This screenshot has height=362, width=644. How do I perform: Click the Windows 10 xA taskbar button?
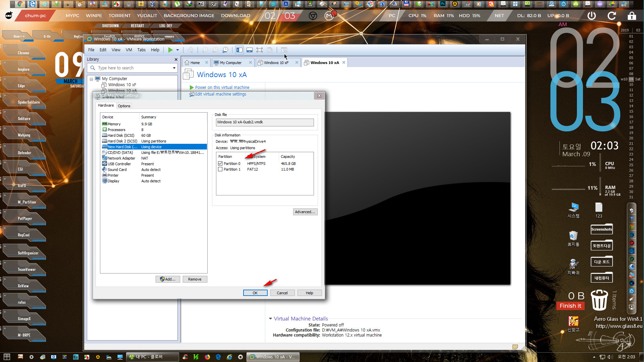[272, 357]
